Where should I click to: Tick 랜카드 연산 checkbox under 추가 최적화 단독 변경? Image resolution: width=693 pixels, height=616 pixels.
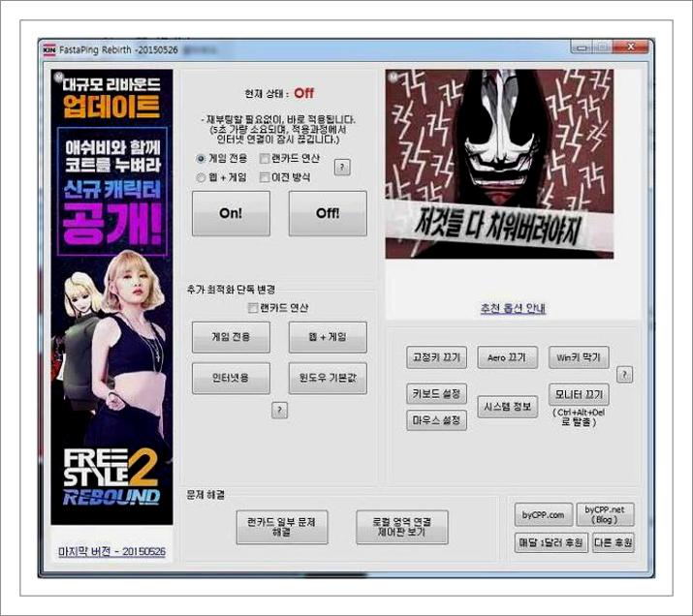click(253, 308)
